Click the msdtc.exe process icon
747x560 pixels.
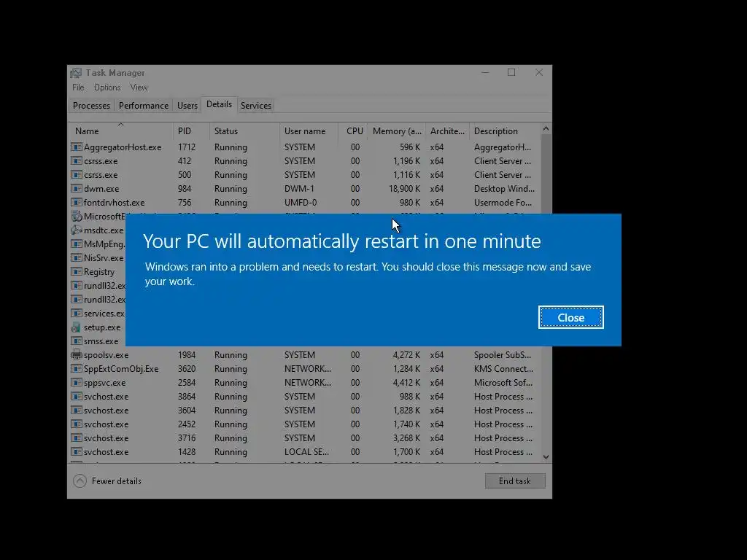(76, 230)
